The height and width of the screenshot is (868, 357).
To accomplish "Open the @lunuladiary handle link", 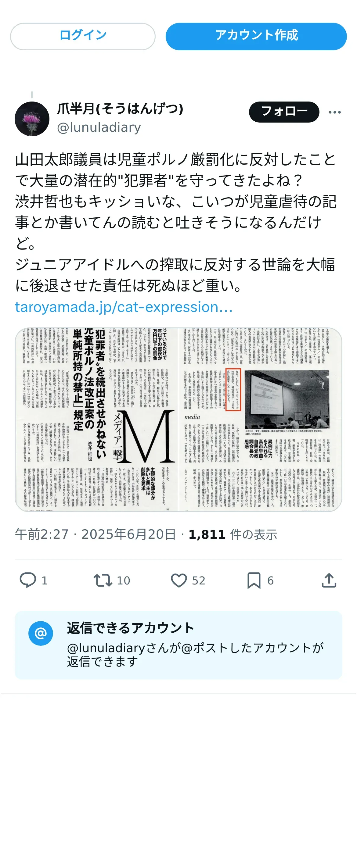I will point(99,127).
